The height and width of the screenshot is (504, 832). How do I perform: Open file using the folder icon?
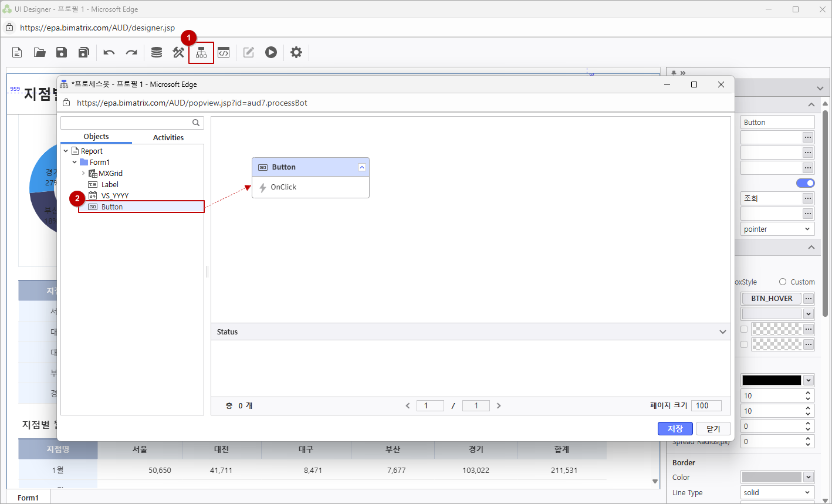pos(39,53)
